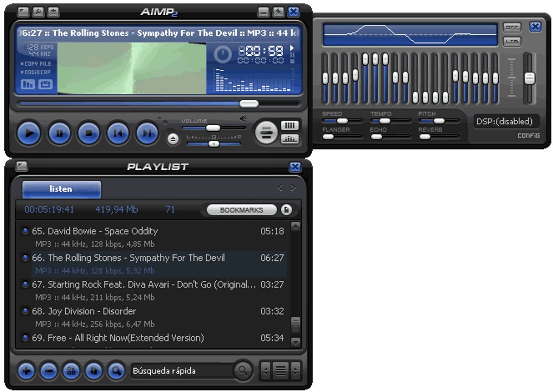The width and height of the screenshot is (553, 392).
Task: Select track 67 Starting Rock Feat. Diva Avari
Action: point(153,291)
